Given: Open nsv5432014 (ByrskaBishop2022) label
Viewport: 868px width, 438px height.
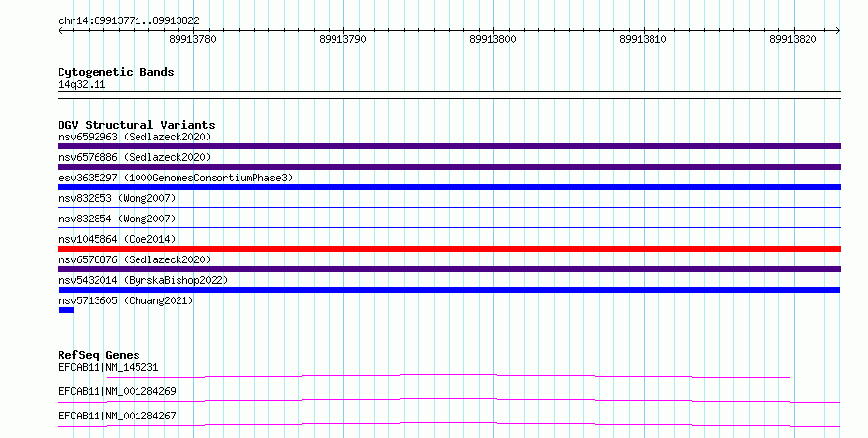Looking at the screenshot, I should [143, 280].
